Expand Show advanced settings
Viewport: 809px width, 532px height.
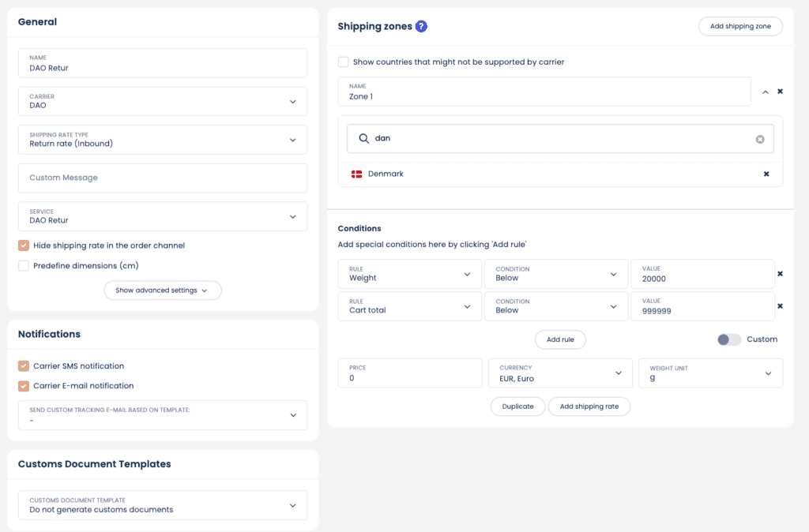click(163, 290)
